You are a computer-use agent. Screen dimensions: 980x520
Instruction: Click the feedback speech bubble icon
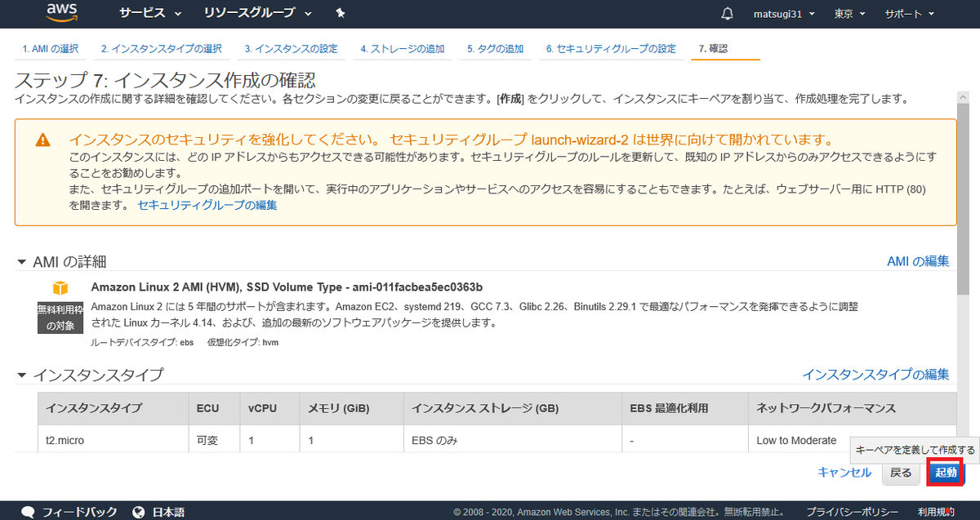coord(28,512)
